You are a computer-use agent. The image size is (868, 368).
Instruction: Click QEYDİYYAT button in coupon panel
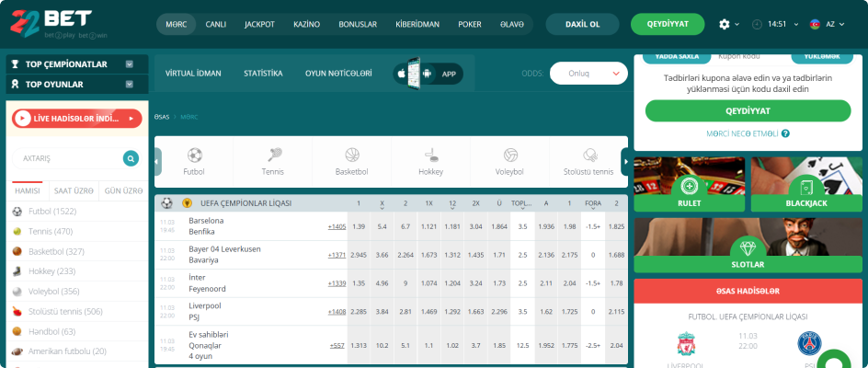[x=748, y=110]
